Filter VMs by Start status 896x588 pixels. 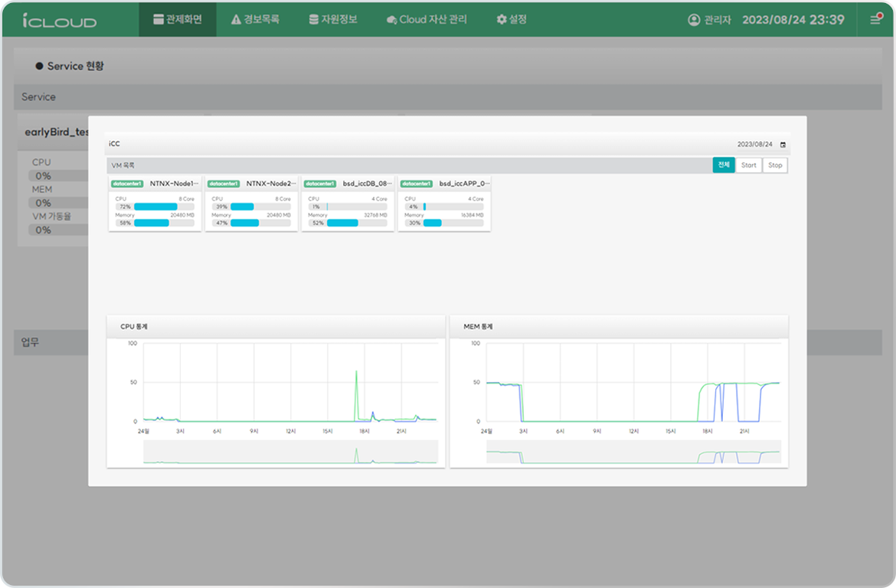(748, 165)
